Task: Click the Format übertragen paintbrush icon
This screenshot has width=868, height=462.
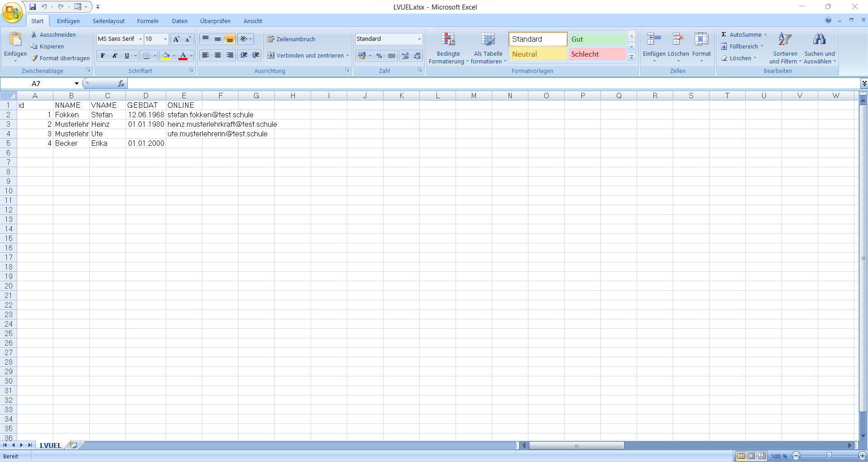Action: (x=34, y=58)
